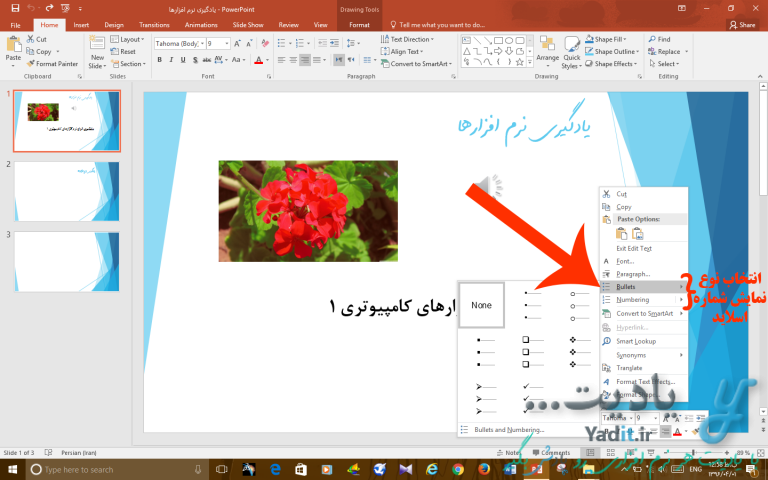The image size is (768, 480).
Task: Open Google Chrome from taskbar
Action: click(457, 469)
